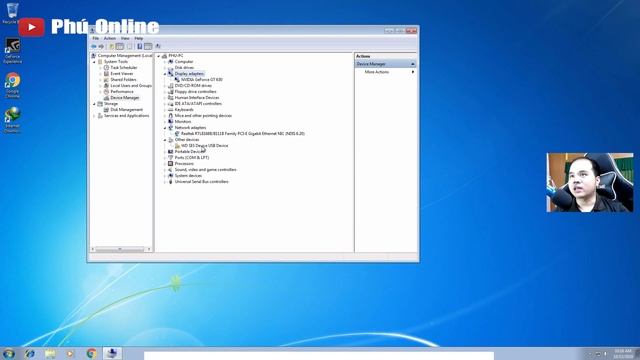Click the taskbar clock
The height and width of the screenshot is (360, 640).
point(623,354)
